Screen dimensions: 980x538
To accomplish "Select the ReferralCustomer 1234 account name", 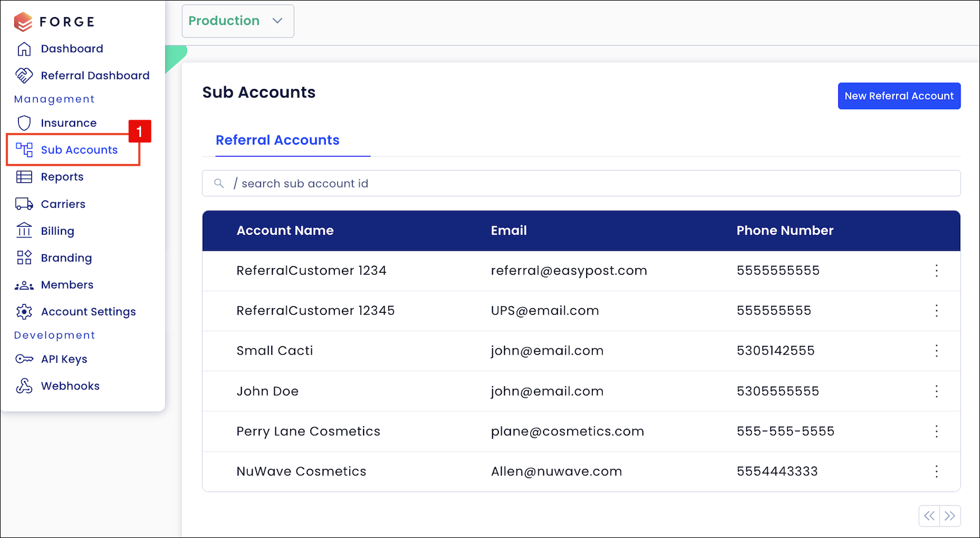I will (311, 270).
